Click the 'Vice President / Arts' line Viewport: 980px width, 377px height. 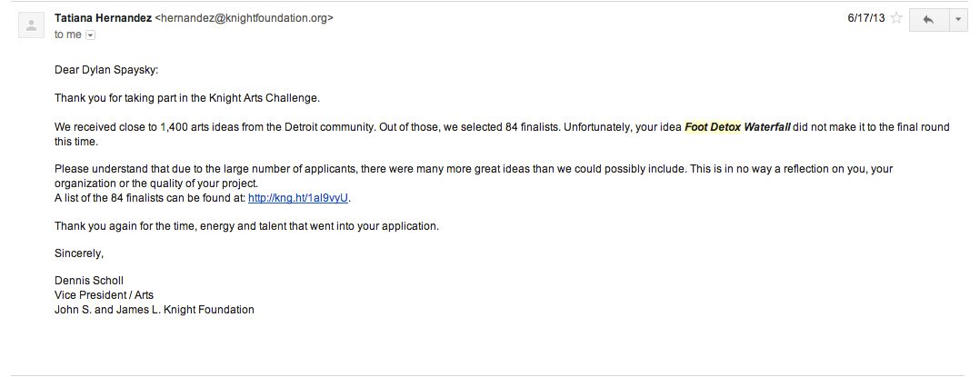(x=105, y=295)
